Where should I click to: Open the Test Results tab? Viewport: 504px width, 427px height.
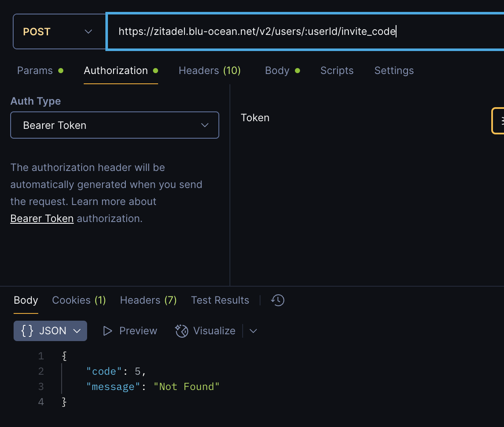[x=220, y=300]
